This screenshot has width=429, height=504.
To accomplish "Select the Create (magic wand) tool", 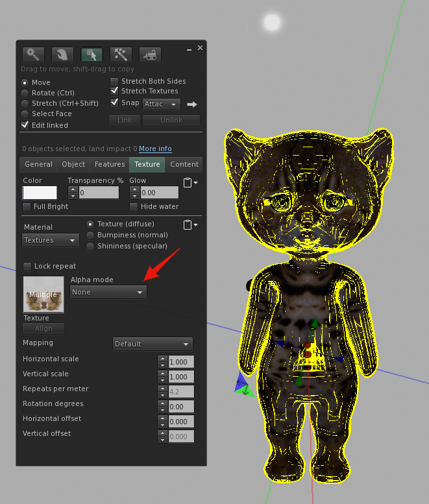I will [121, 54].
